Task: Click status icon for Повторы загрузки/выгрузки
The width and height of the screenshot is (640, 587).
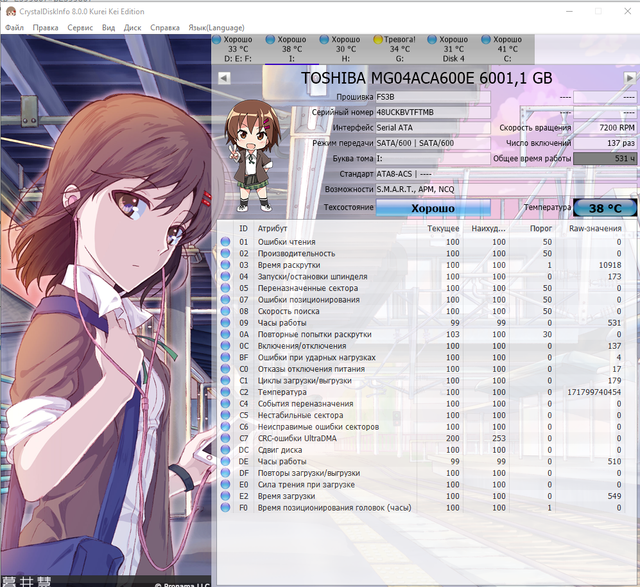Action: (x=225, y=473)
